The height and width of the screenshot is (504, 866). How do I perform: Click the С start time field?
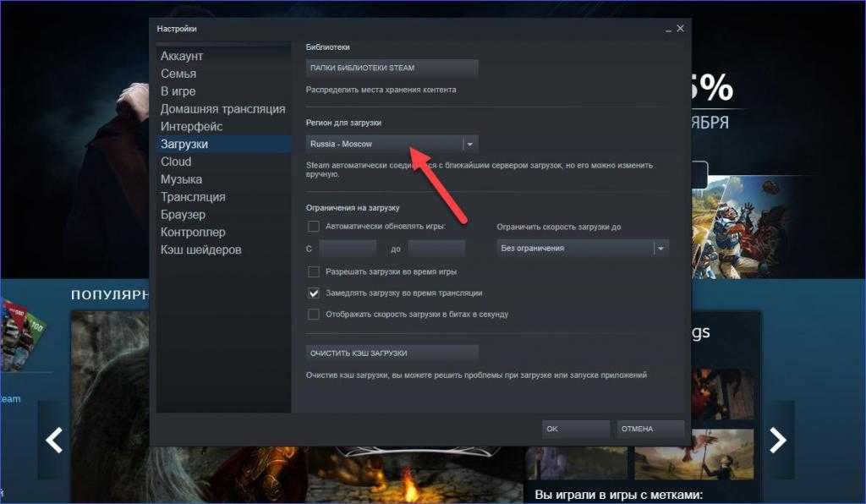pyautogui.click(x=348, y=249)
